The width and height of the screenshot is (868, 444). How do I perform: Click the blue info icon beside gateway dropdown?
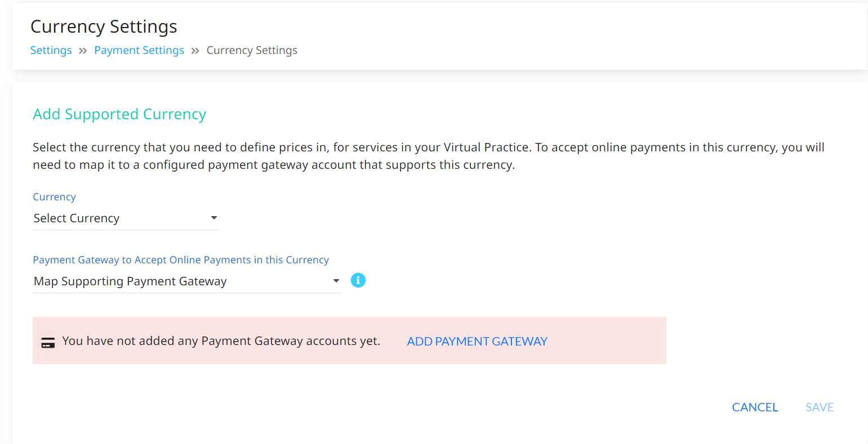358,280
